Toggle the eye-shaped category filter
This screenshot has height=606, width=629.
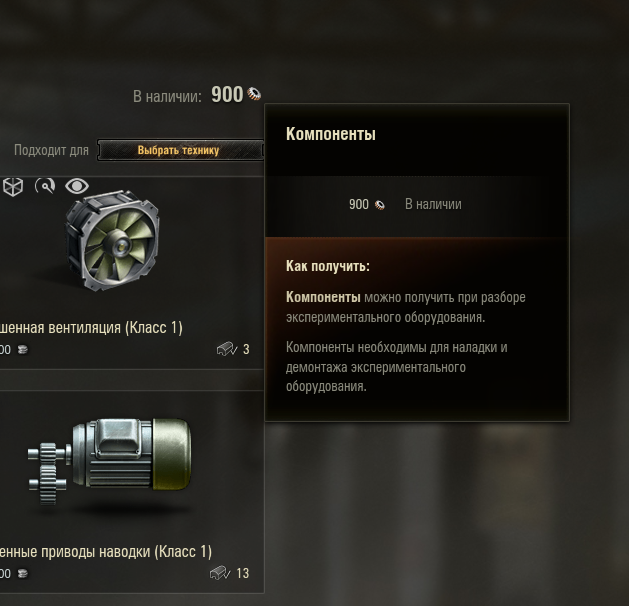tap(77, 186)
